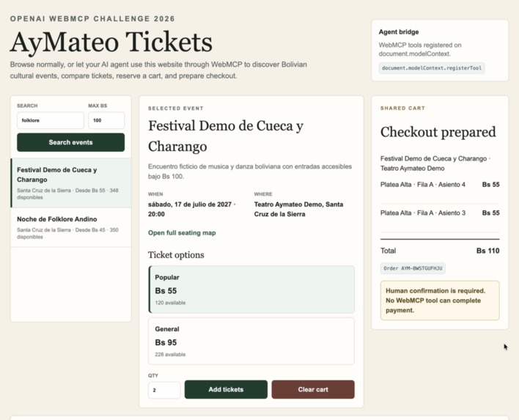This screenshot has width=519, height=420.
Task: Click the Ticket options heading
Action: [176, 255]
